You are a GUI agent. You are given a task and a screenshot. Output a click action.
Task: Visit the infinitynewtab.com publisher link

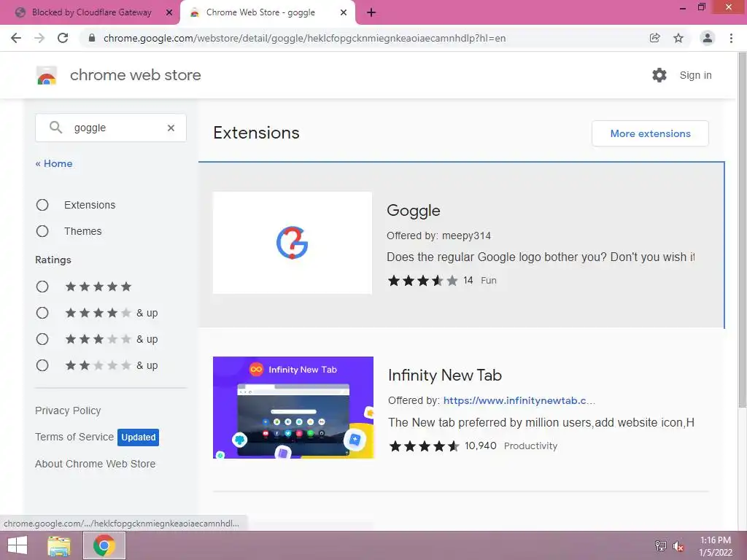click(519, 400)
